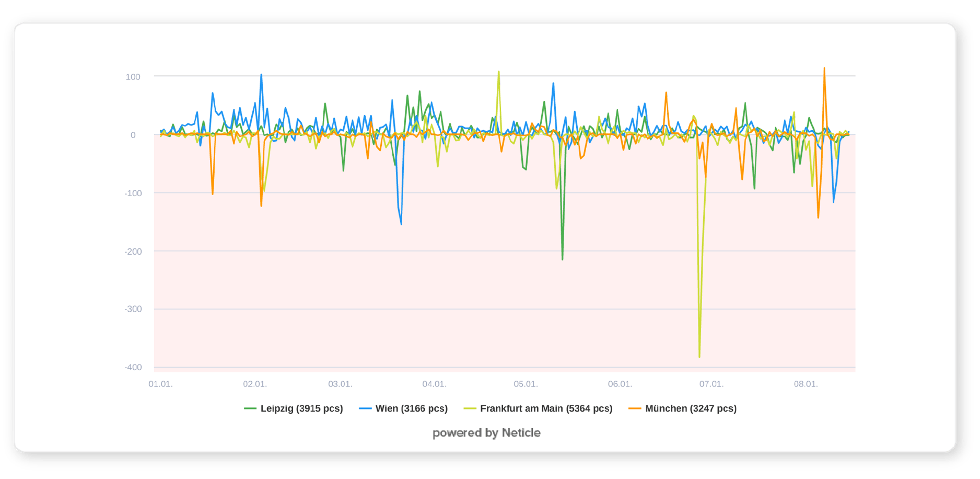Toggle the Frankfurt am Main (5364 pcs) series

click(538, 408)
